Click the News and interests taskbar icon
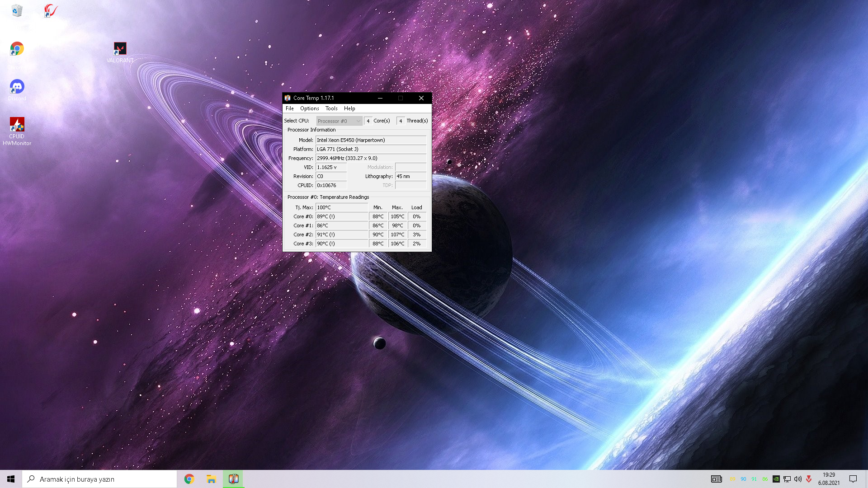The image size is (868, 488). tap(716, 479)
